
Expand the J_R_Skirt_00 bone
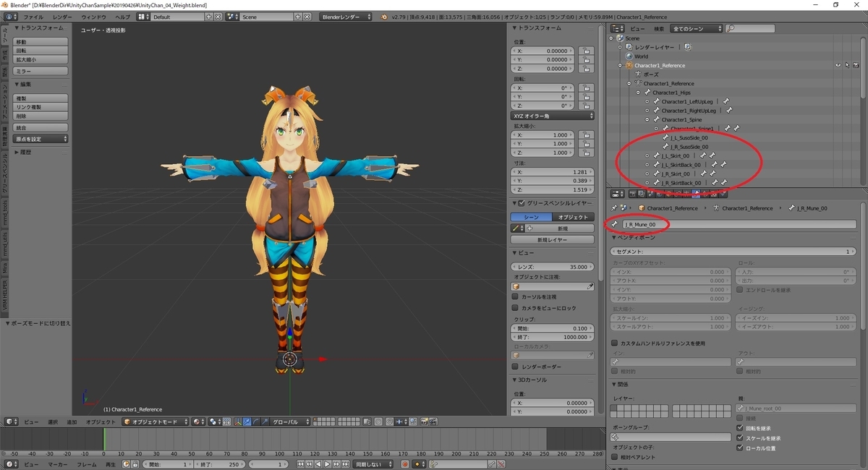(x=647, y=174)
